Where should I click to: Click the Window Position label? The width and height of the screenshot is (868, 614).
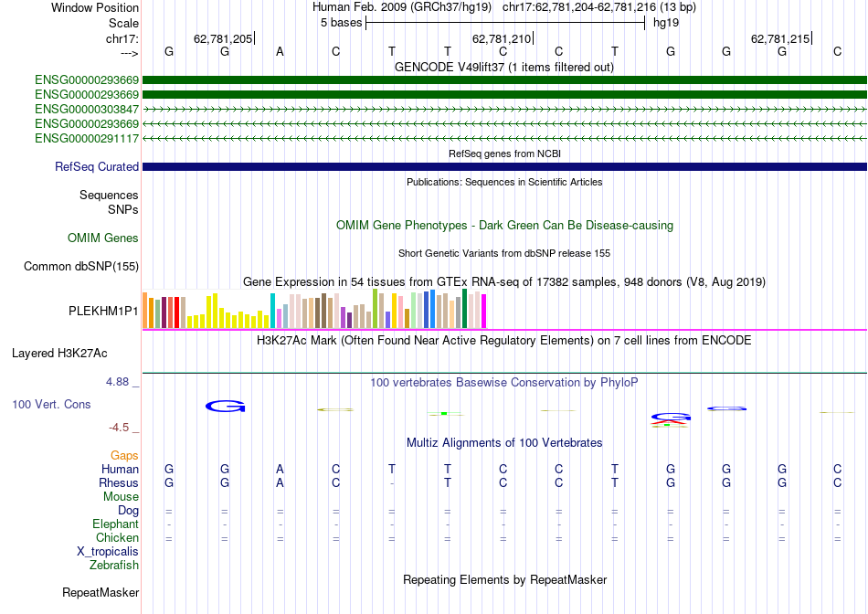(x=95, y=7)
